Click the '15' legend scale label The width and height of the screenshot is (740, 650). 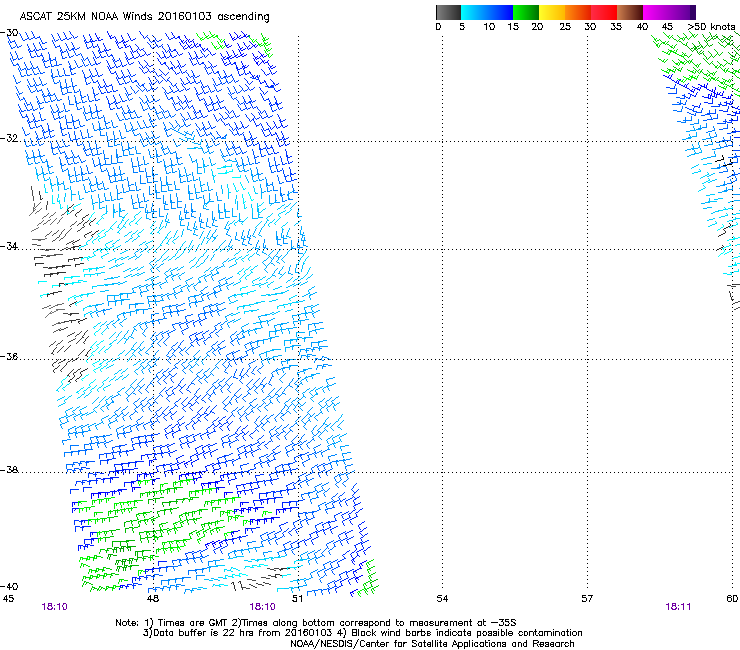pyautogui.click(x=513, y=26)
